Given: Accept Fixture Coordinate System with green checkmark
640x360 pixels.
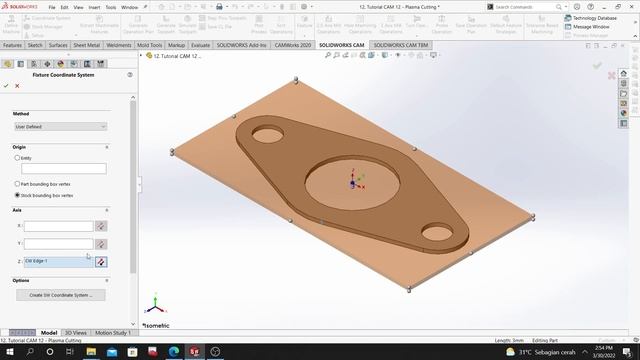Looking at the screenshot, I should point(6,86).
